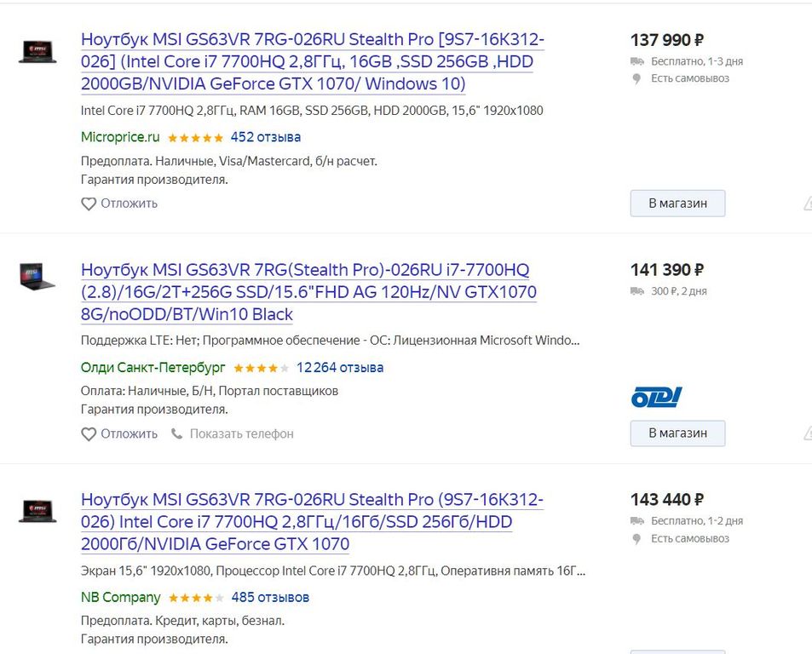The width and height of the screenshot is (812, 654).
Task: Go to store for 137 990 ₽ offer
Action: (x=677, y=204)
